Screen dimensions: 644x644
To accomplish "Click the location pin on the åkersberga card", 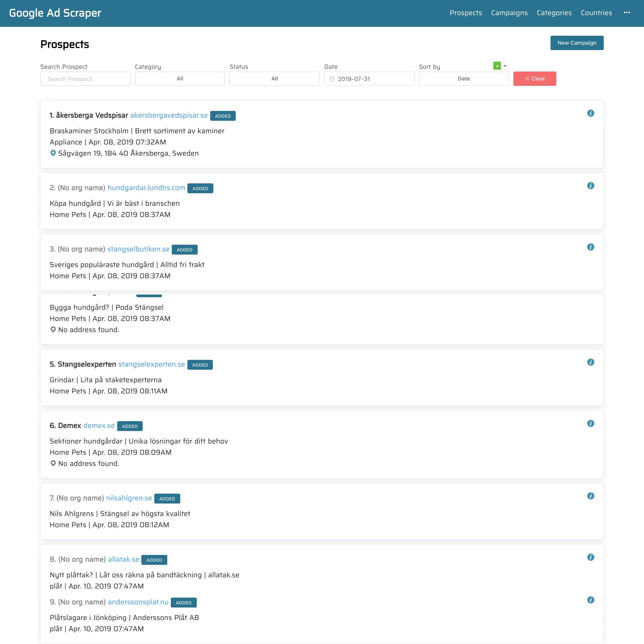I will [x=53, y=153].
